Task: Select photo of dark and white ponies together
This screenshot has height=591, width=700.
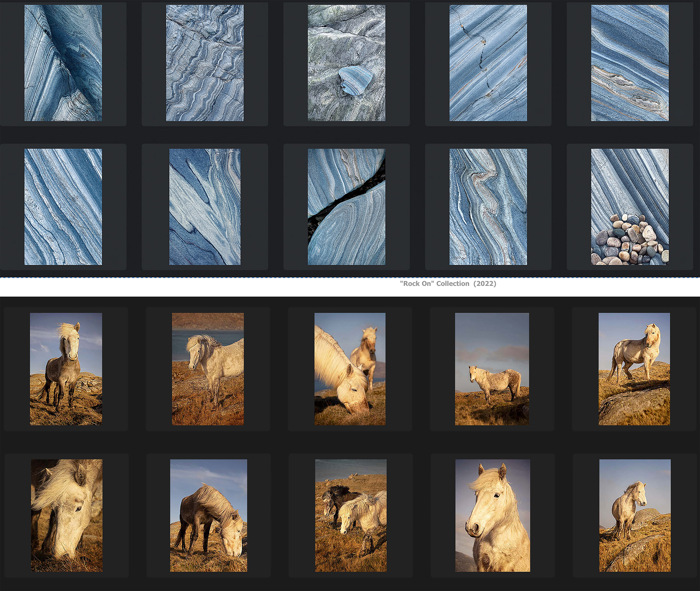Action: (351, 515)
